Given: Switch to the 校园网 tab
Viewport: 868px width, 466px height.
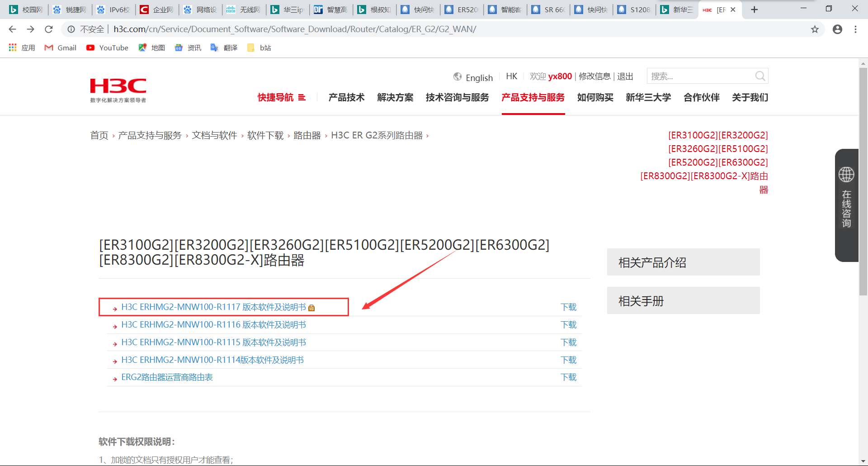Looking at the screenshot, I should coord(27,10).
